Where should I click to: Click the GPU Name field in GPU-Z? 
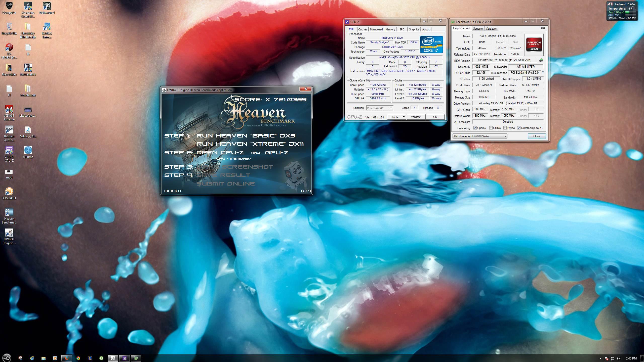(497, 36)
